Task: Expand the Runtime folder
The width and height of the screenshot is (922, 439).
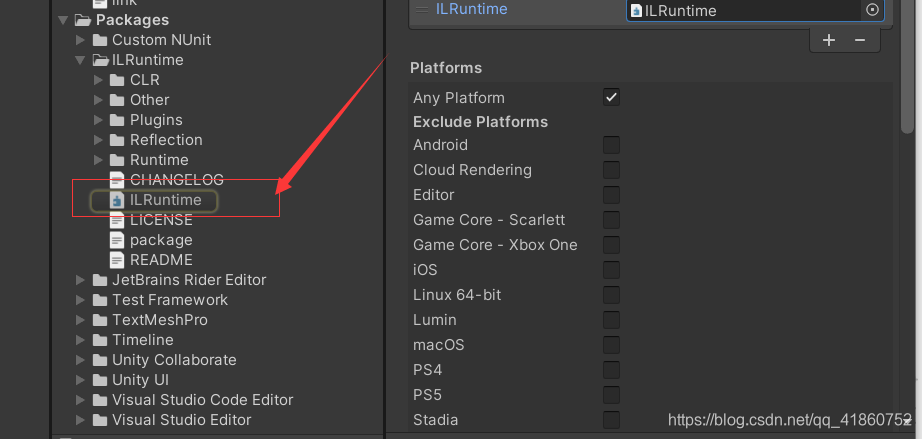Action: [98, 160]
